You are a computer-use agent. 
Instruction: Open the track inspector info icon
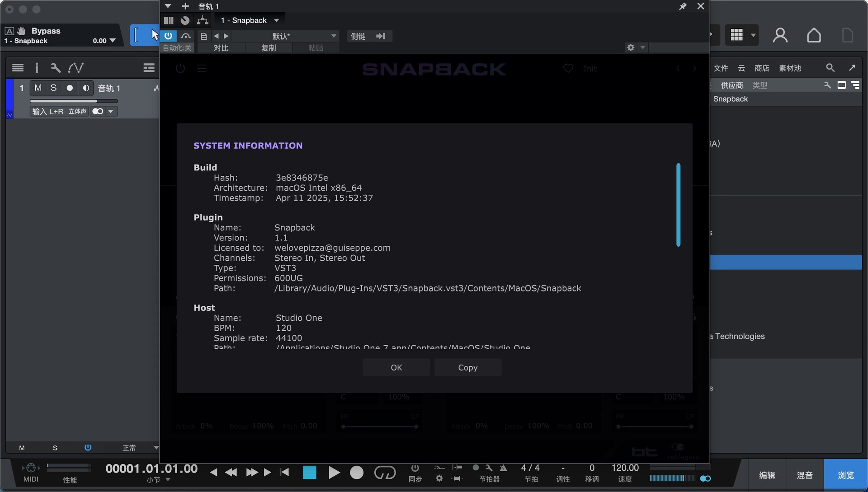click(37, 68)
